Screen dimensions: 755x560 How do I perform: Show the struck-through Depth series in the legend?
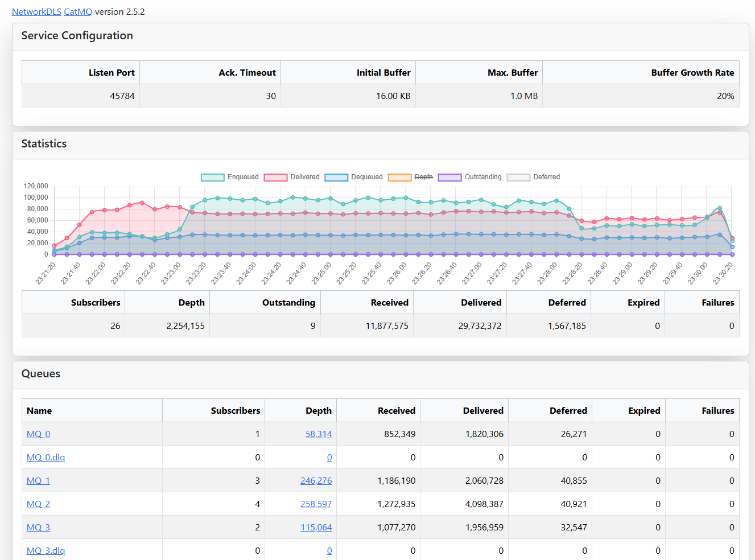[411, 177]
